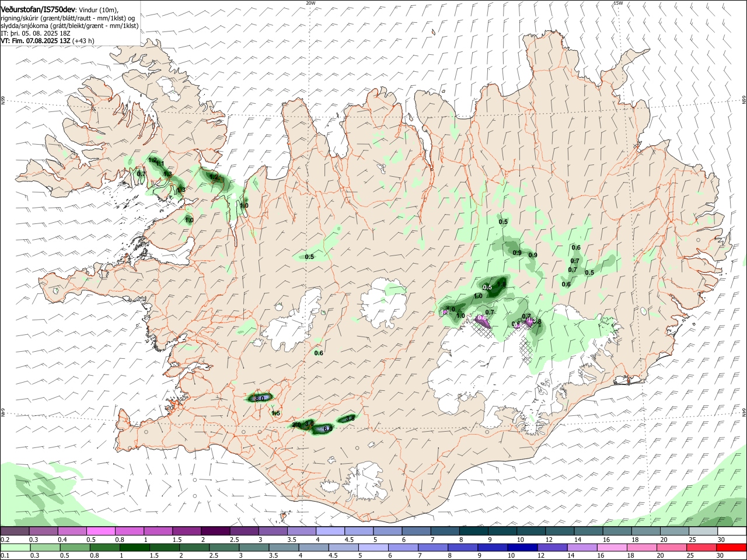Pick the dark blue swatch labeled 10, bottom row
The width and height of the screenshot is (747, 560).
click(x=522, y=547)
